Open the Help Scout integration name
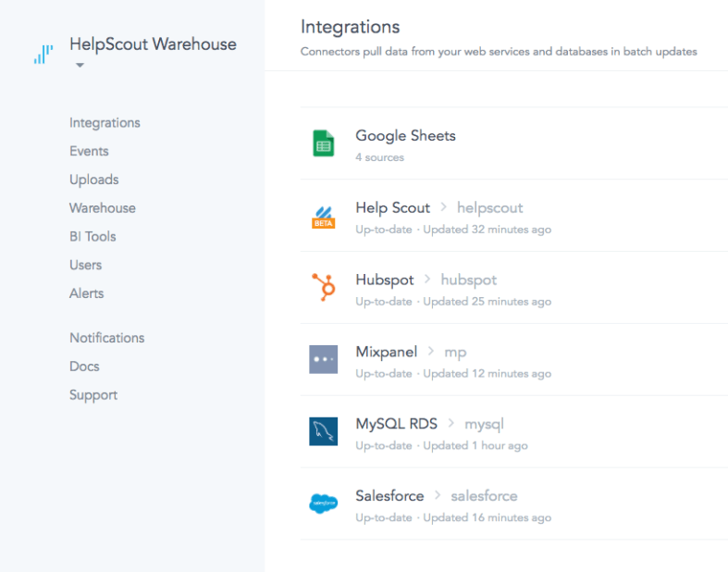The image size is (728, 572). point(393,207)
